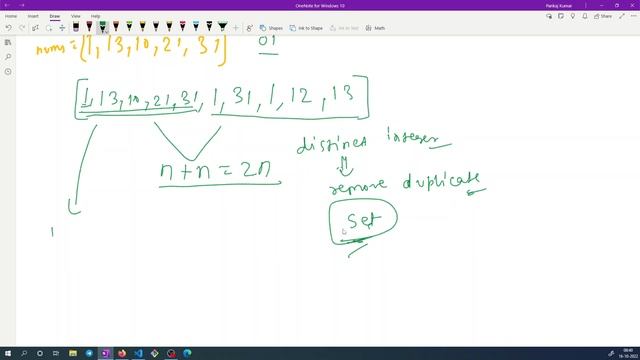The height and width of the screenshot is (360, 640).
Task: Select the red pen beside the eraser
Action: [89, 27]
